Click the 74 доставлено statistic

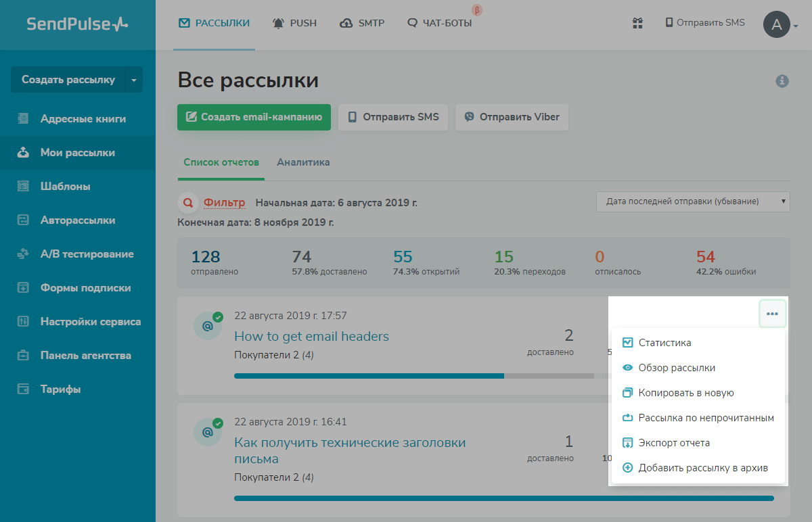(330, 263)
